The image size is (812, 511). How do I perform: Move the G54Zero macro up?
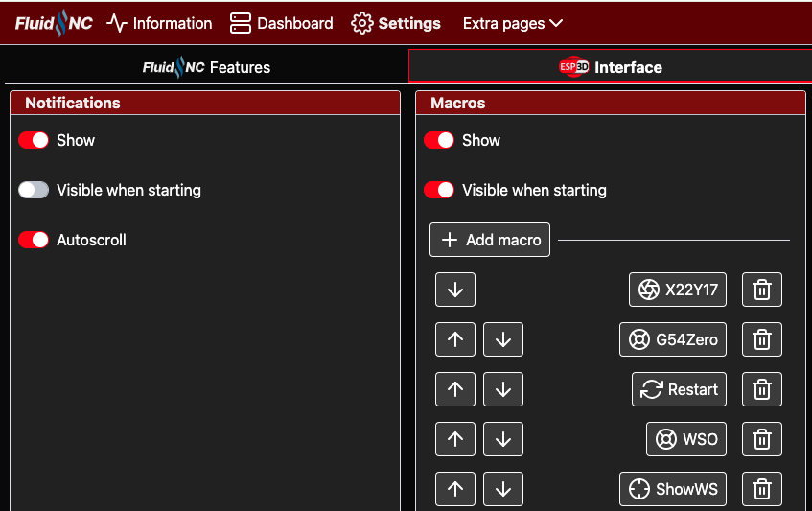455,339
